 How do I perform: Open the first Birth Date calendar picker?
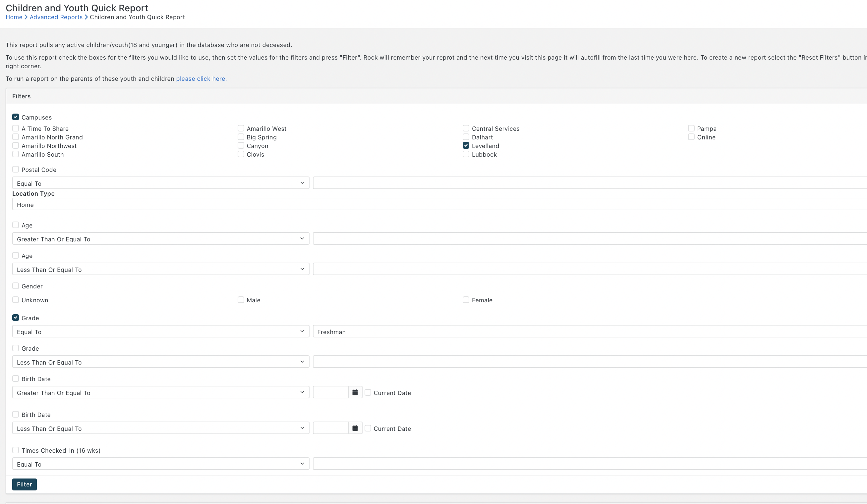coord(355,392)
